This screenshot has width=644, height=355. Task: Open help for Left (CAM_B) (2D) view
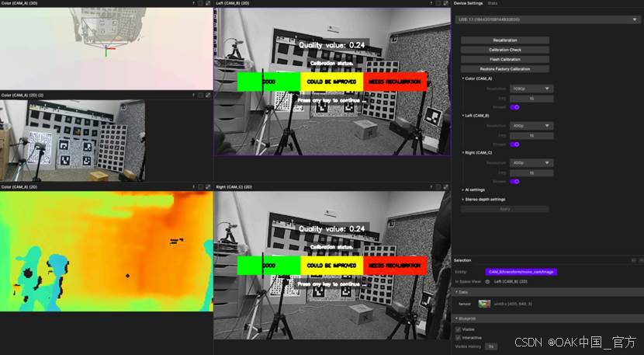click(431, 3)
